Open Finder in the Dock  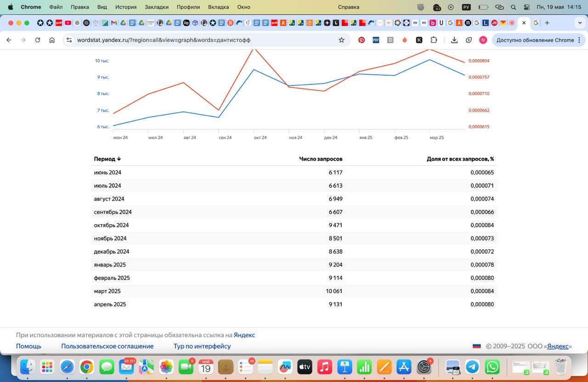(27, 367)
